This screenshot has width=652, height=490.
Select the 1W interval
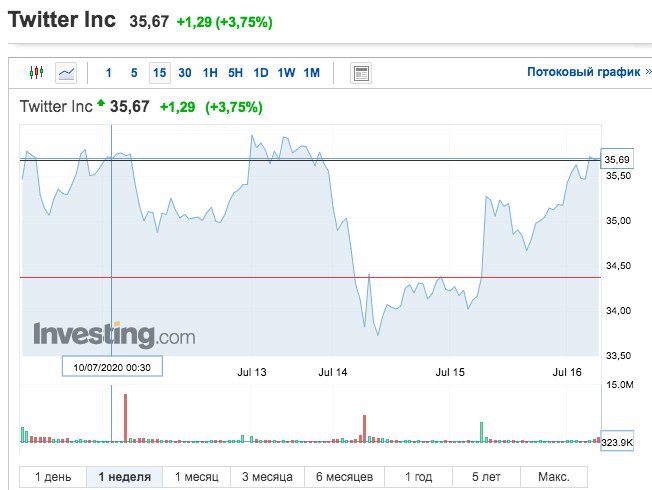click(286, 72)
